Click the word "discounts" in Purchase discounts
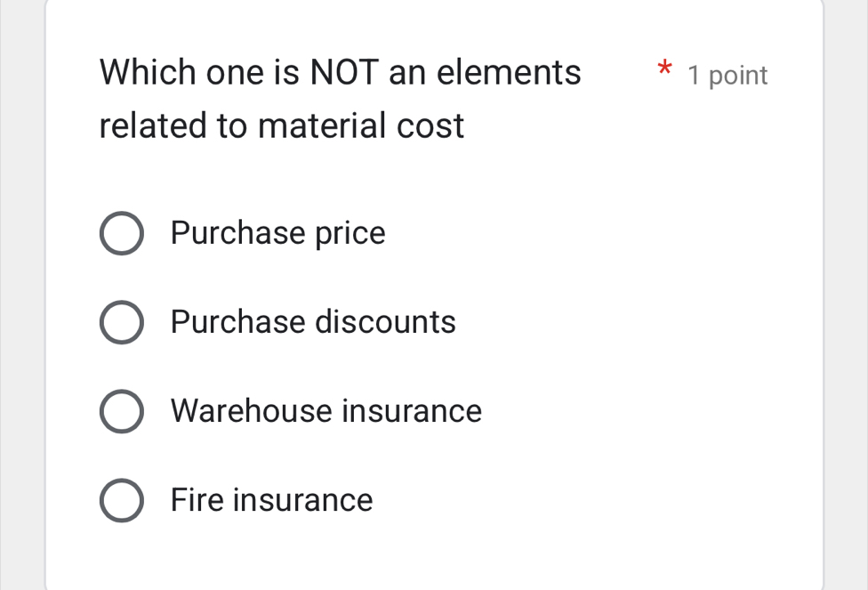868x590 pixels. [x=385, y=322]
